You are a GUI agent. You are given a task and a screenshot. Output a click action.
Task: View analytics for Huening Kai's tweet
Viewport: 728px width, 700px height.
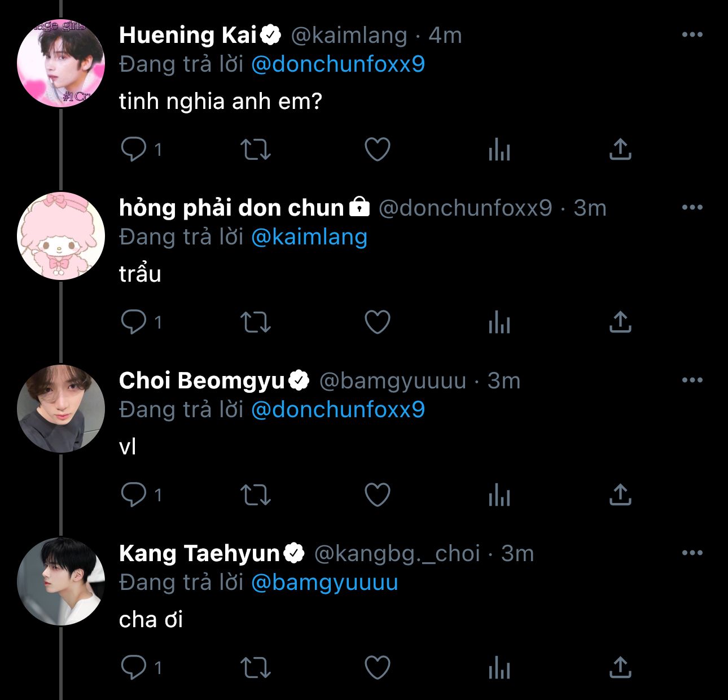(499, 151)
